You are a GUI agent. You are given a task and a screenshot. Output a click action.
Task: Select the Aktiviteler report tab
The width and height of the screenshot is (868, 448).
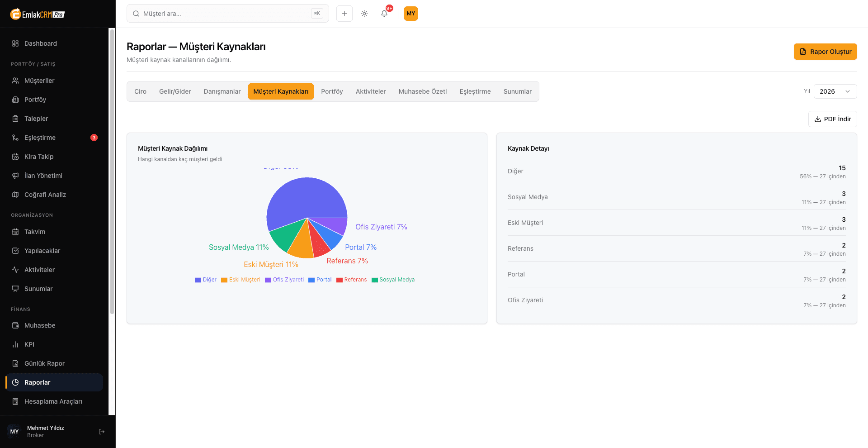click(371, 91)
